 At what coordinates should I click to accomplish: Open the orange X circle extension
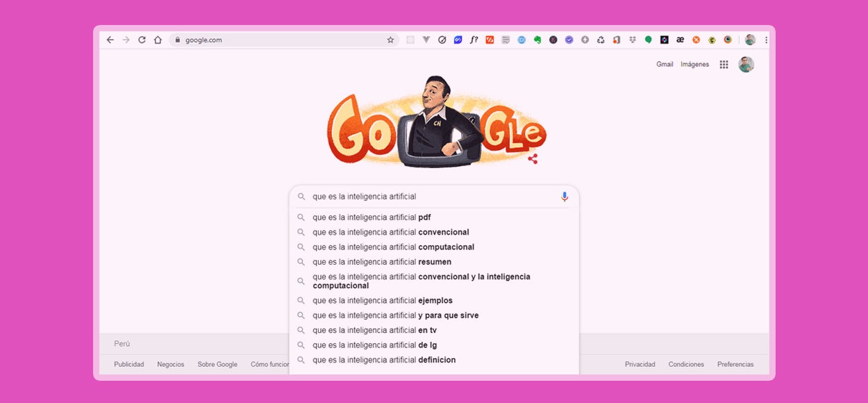point(696,40)
